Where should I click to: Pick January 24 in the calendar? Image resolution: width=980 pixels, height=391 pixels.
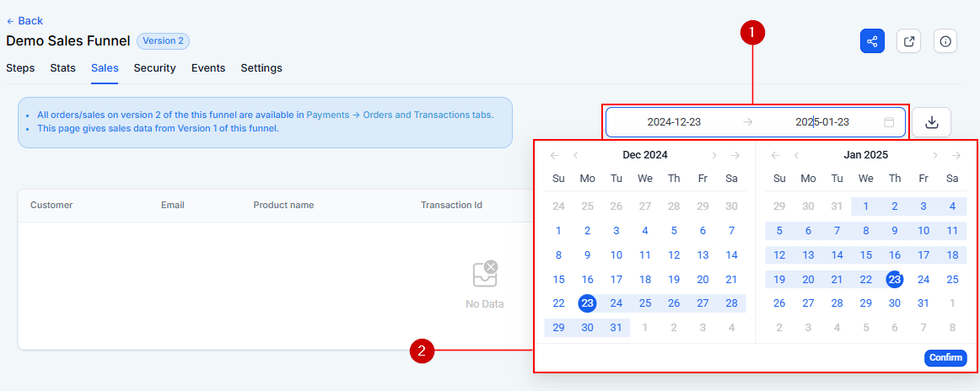coord(923,280)
